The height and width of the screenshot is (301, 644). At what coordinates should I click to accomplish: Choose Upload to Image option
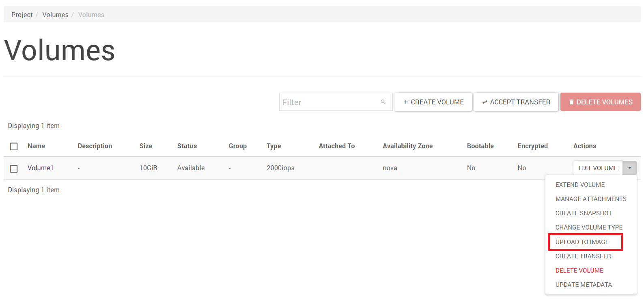coord(582,242)
